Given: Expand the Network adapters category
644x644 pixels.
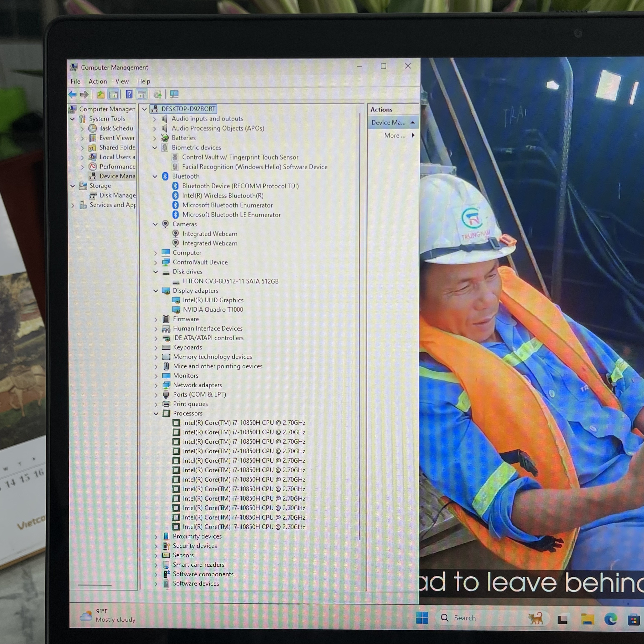Looking at the screenshot, I should [156, 385].
